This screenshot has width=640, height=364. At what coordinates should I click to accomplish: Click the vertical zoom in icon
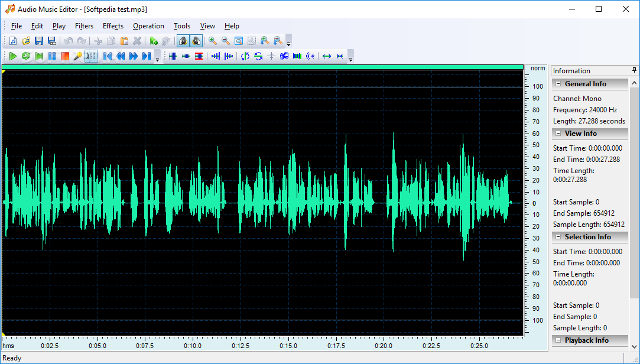(265, 41)
